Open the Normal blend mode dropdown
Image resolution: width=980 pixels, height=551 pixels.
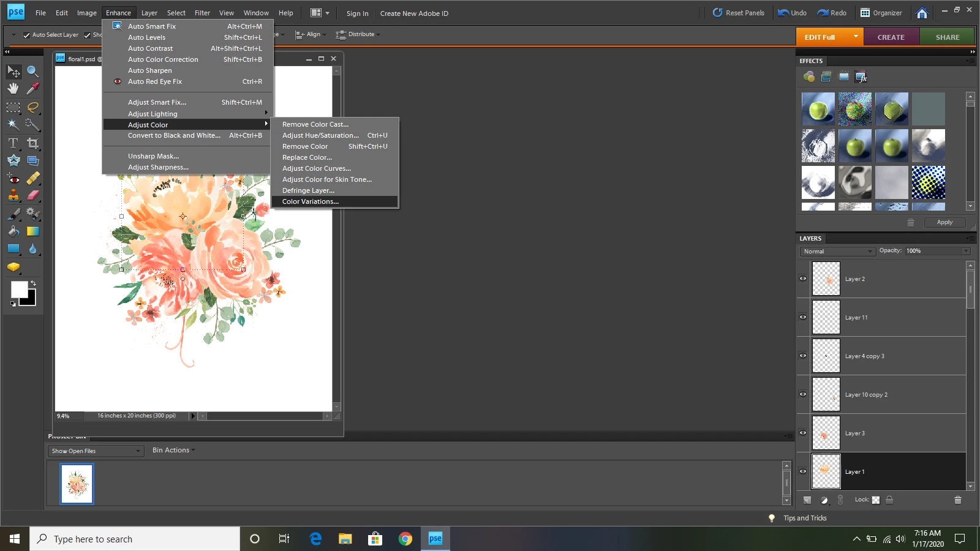pyautogui.click(x=837, y=251)
